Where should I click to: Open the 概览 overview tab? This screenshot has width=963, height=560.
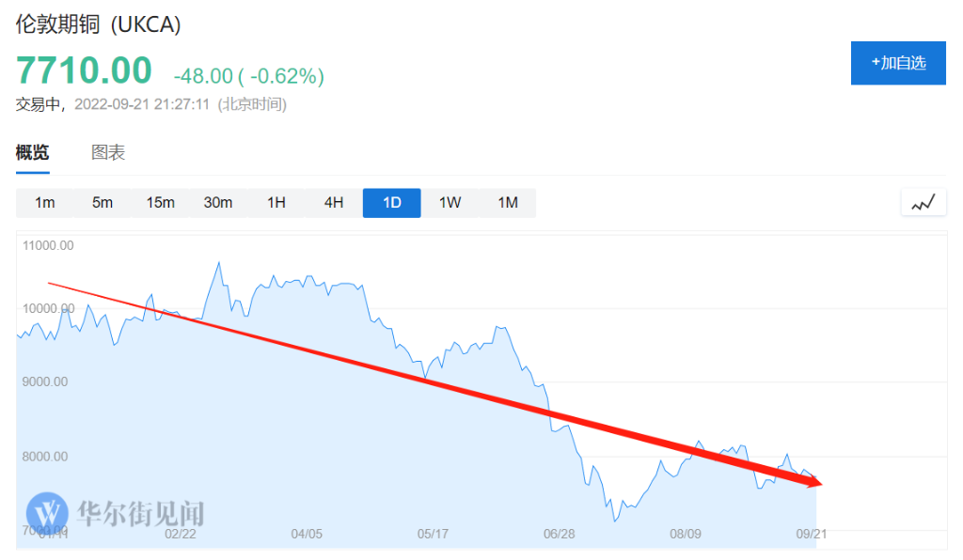point(33,152)
